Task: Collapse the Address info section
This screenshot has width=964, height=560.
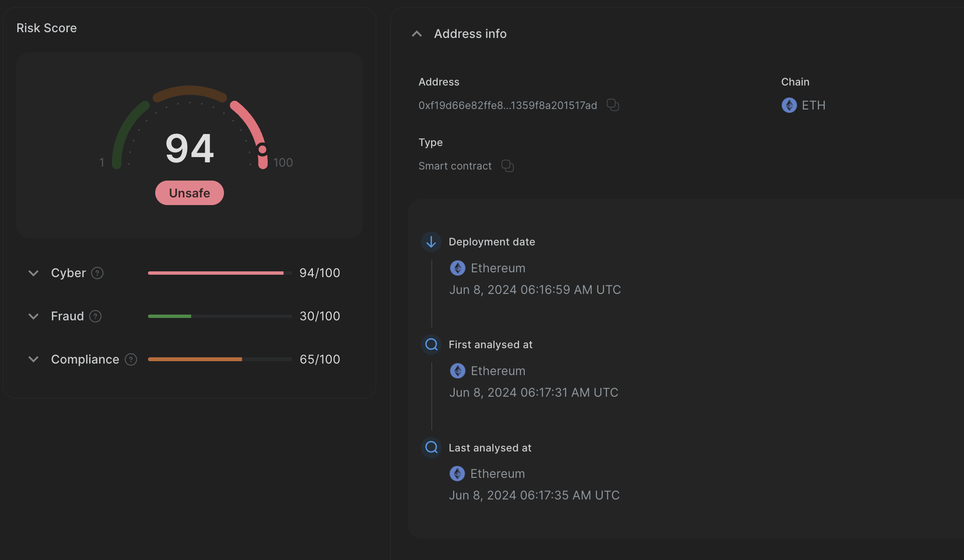Action: tap(416, 34)
